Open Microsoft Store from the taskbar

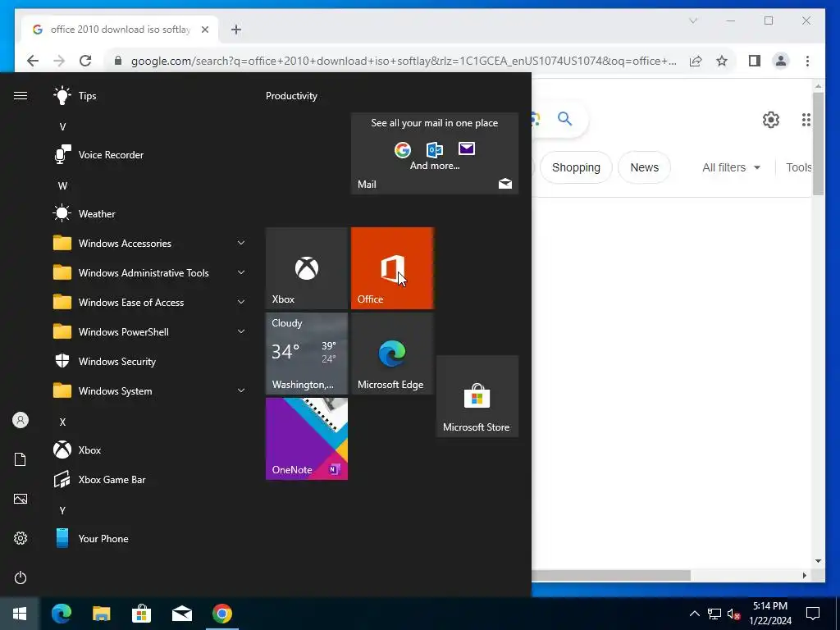141,614
